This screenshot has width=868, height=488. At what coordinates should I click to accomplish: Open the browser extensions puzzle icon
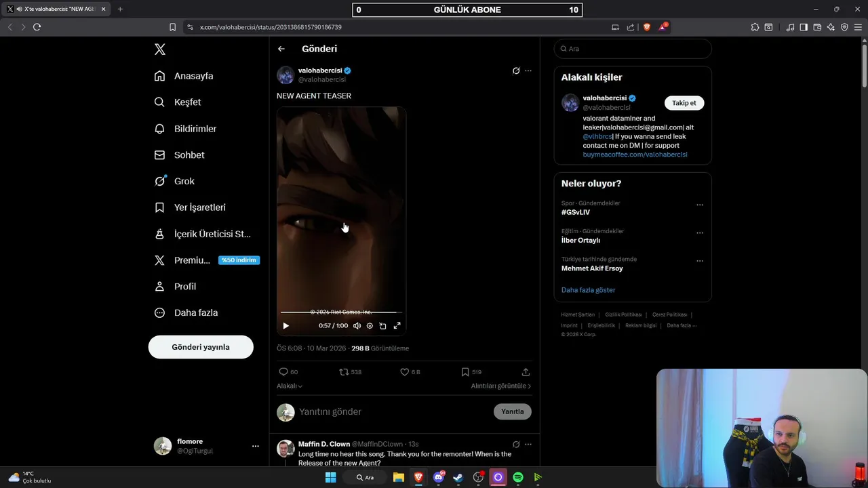pos(755,27)
